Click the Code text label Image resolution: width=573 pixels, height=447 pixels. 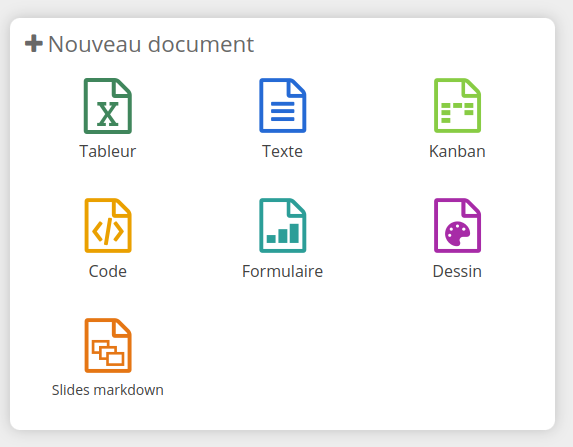[108, 271]
